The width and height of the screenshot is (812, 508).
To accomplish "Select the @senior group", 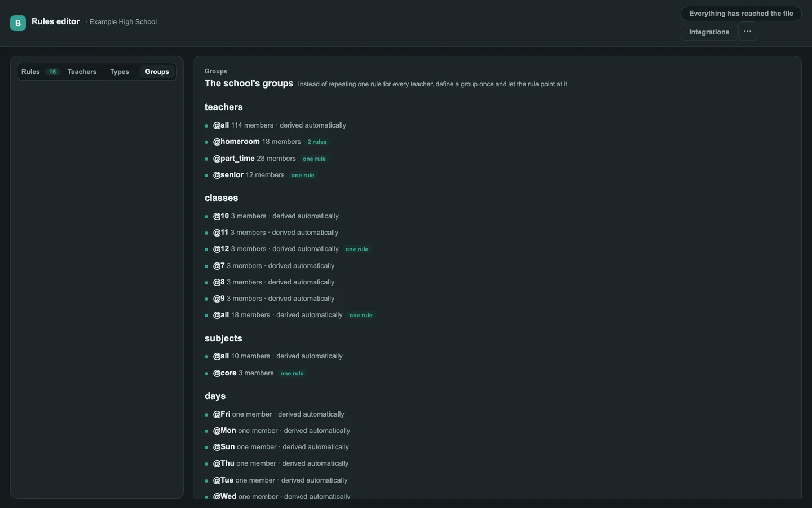I will coord(228,175).
